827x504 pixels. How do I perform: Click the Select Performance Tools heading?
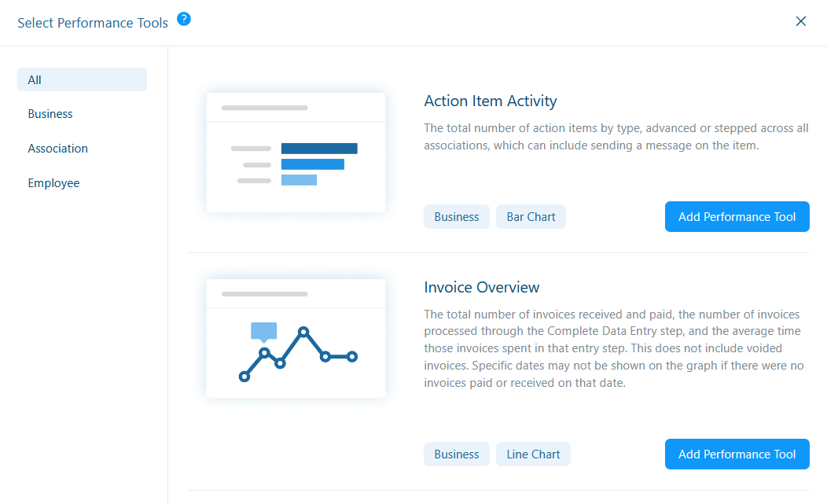point(93,23)
